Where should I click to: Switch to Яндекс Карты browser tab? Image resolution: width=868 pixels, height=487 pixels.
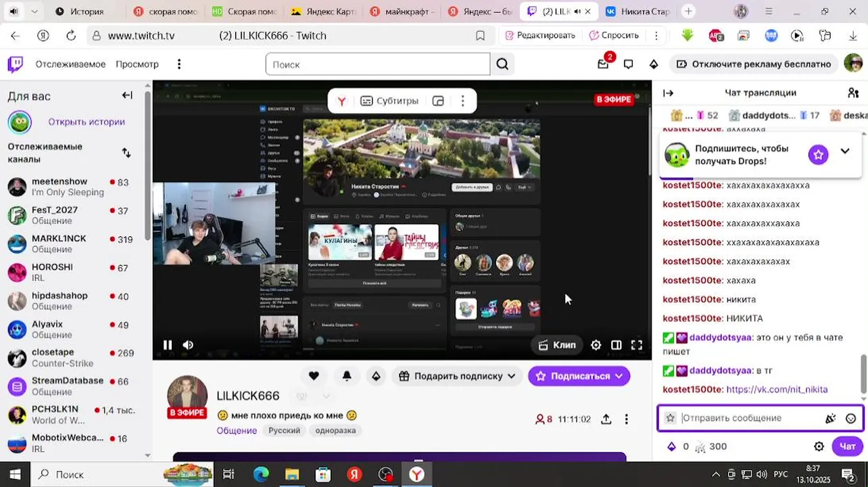click(323, 11)
